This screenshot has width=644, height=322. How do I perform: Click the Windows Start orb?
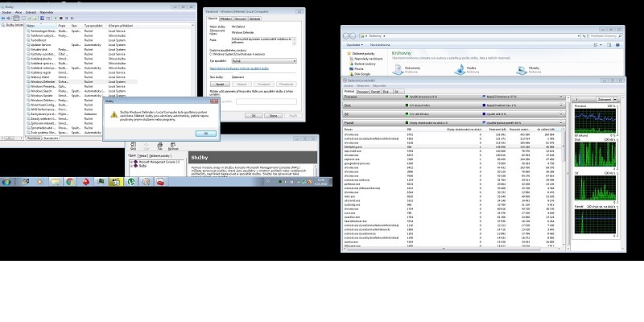pos(6,184)
